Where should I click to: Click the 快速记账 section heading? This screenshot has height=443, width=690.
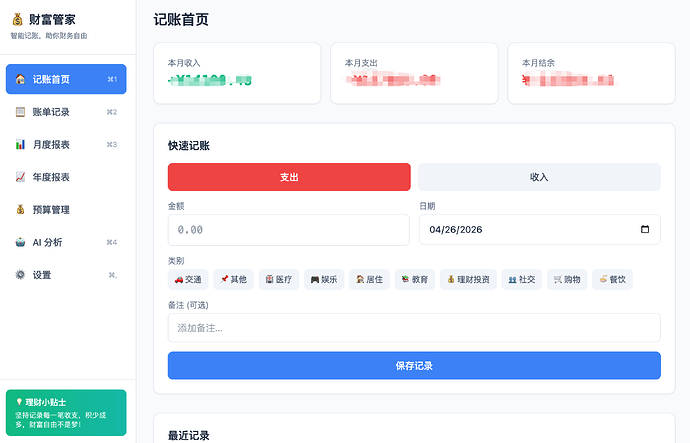[189, 146]
